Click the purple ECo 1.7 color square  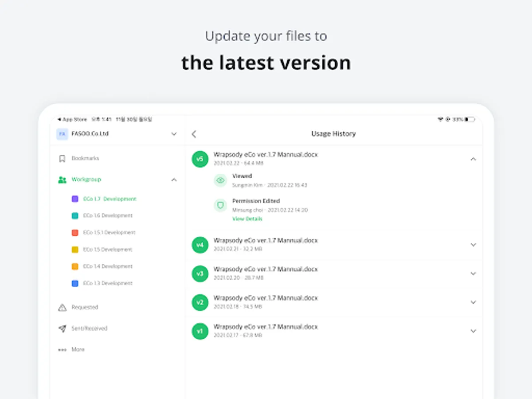(75, 199)
